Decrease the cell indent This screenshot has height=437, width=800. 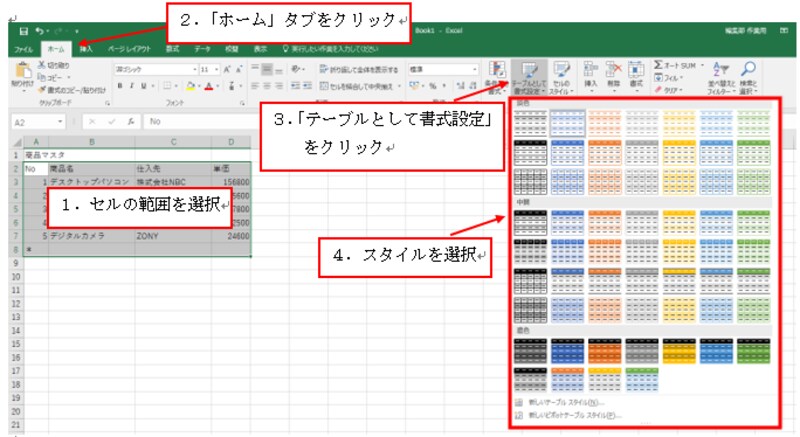pos(295,86)
